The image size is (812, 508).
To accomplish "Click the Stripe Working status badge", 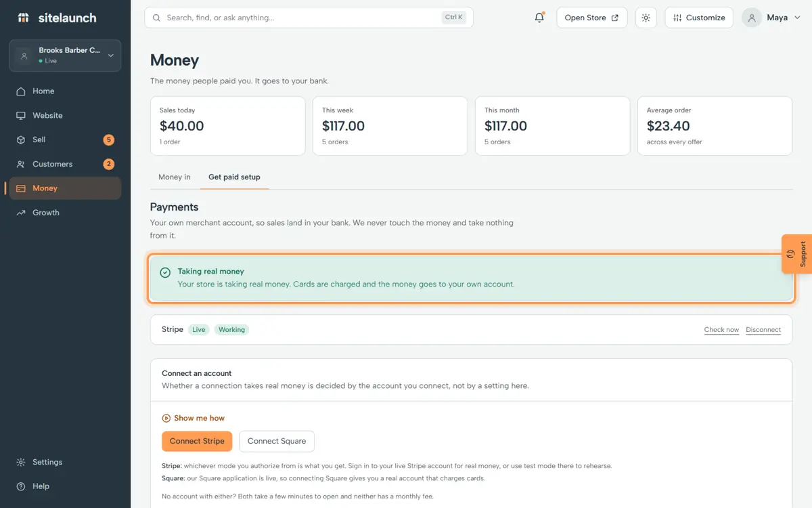I will 231,330.
